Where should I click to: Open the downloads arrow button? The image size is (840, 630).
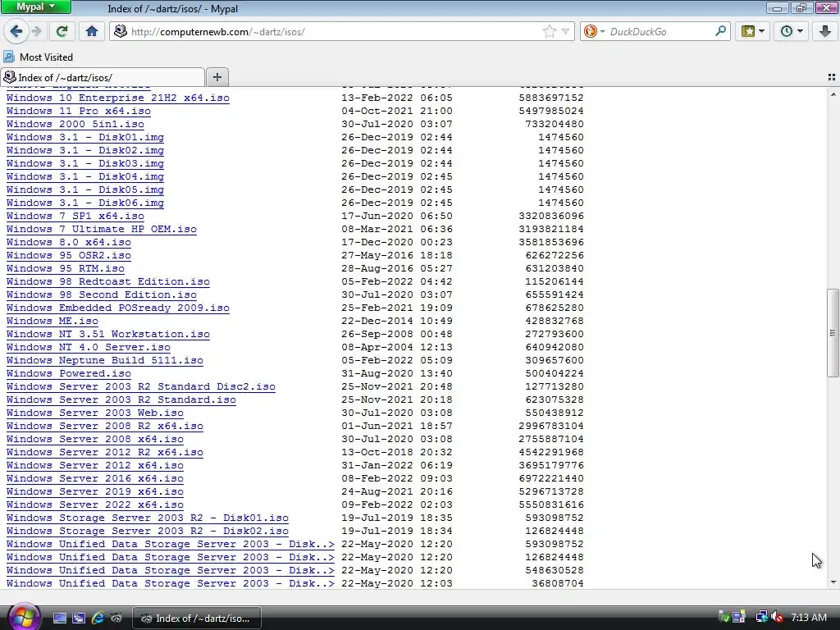point(825,31)
